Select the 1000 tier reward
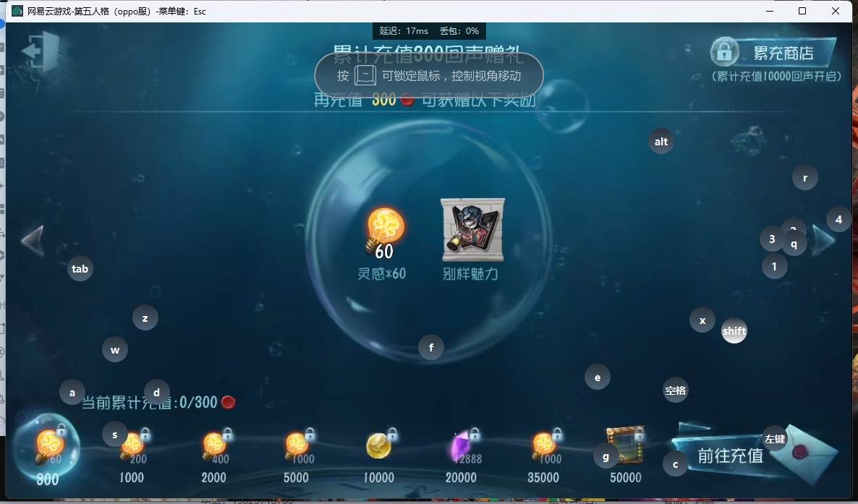858x504 pixels. point(132,447)
